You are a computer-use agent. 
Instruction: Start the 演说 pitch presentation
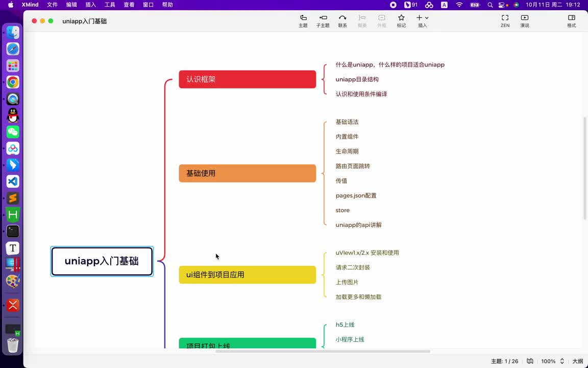click(x=525, y=21)
